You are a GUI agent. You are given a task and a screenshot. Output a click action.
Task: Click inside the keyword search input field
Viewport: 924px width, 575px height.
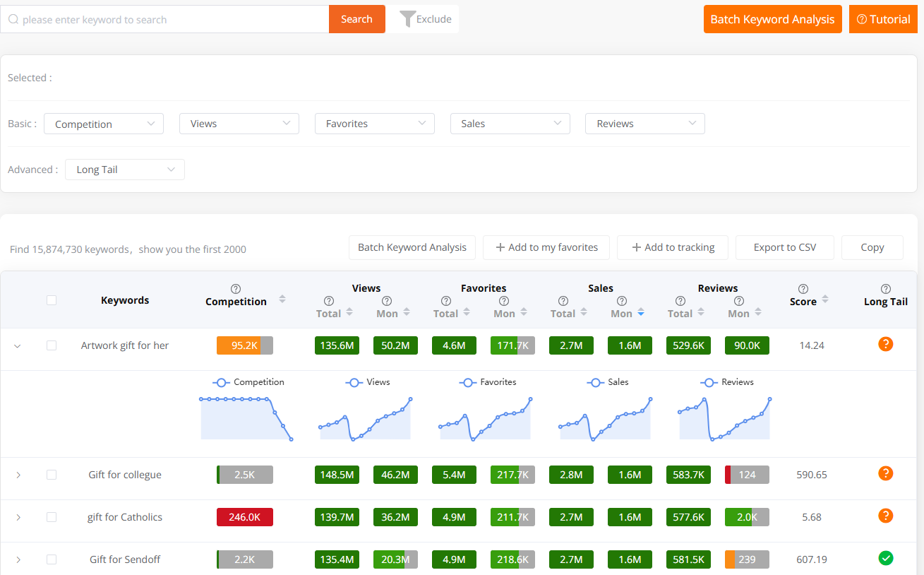(162, 19)
